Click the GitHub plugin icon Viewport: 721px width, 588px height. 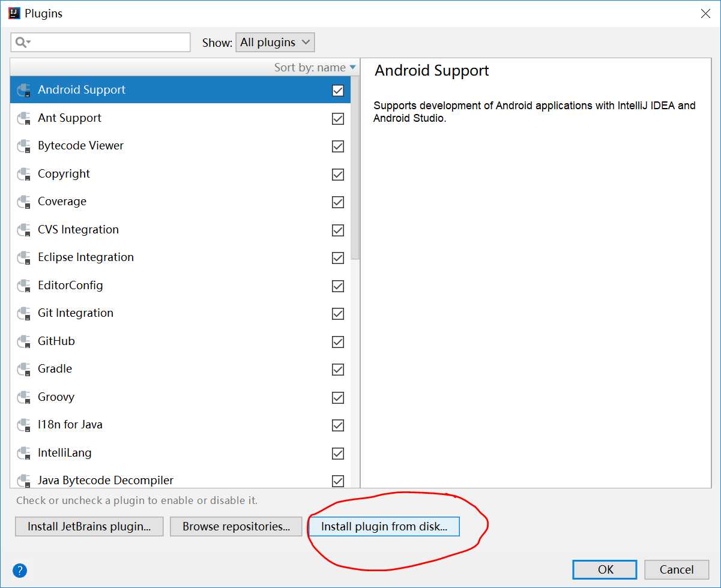pyautogui.click(x=24, y=341)
